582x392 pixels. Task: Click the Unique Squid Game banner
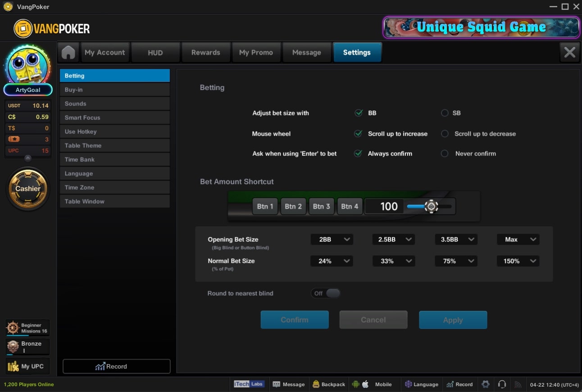pos(481,27)
